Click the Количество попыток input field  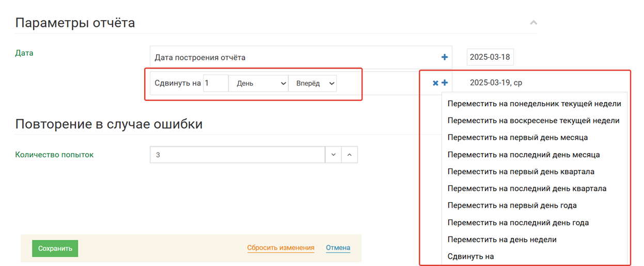coord(237,155)
